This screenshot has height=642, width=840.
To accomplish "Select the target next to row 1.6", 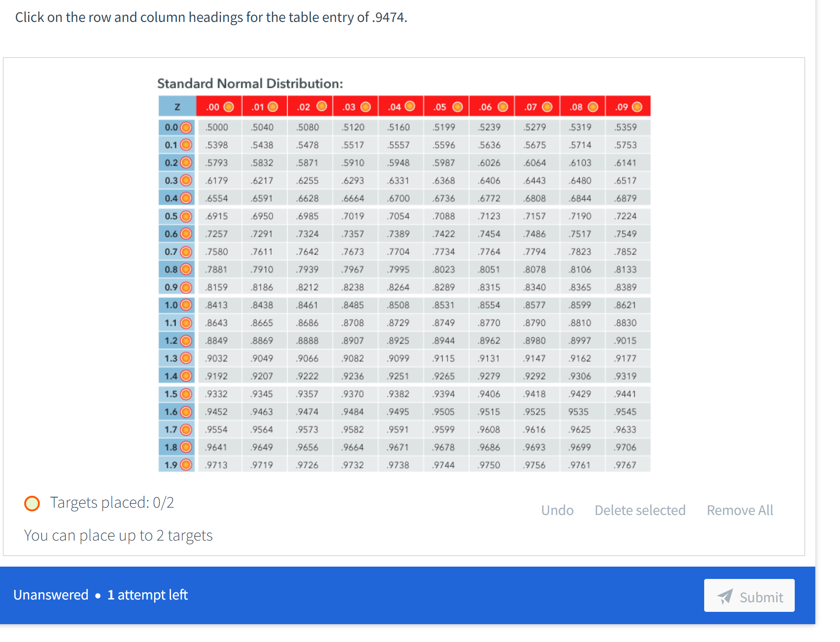I will pos(186,411).
